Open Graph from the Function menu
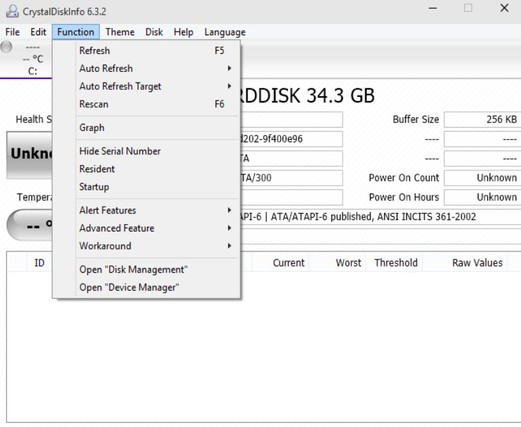Viewport: 521px width, 427px height. (x=147, y=128)
